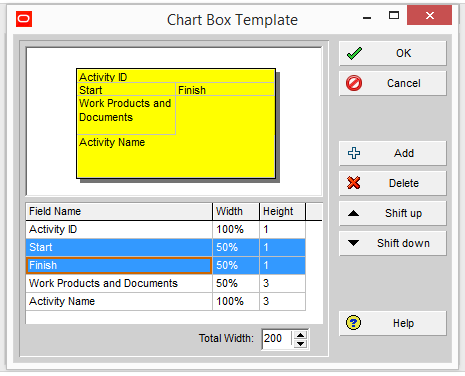
Task: Click Finish cell in yellow preview box
Action: coord(225,90)
